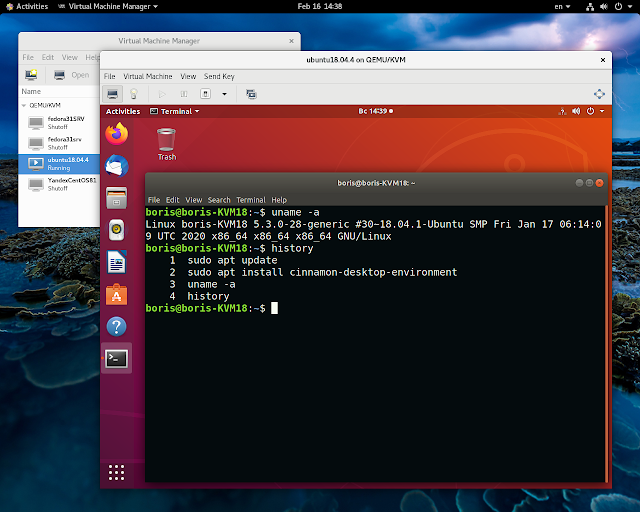Screen dimensions: 640x512
Task: Open the terminal's Terminal menu
Action: pos(251,200)
